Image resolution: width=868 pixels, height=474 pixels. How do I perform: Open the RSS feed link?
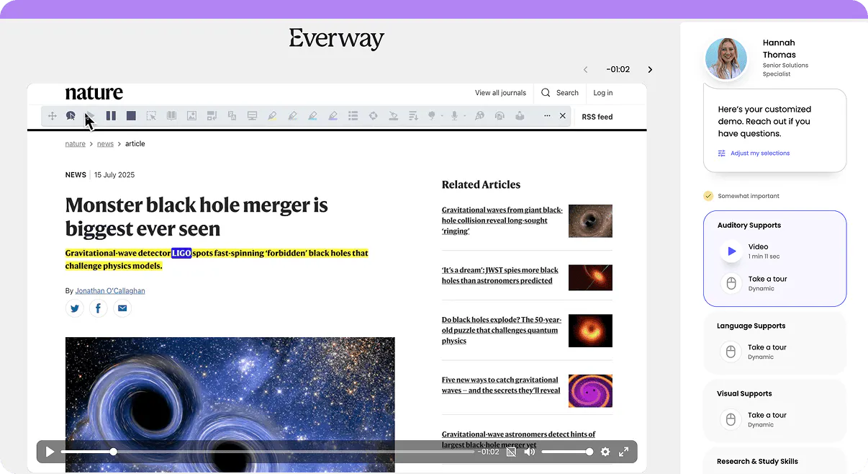tap(597, 117)
